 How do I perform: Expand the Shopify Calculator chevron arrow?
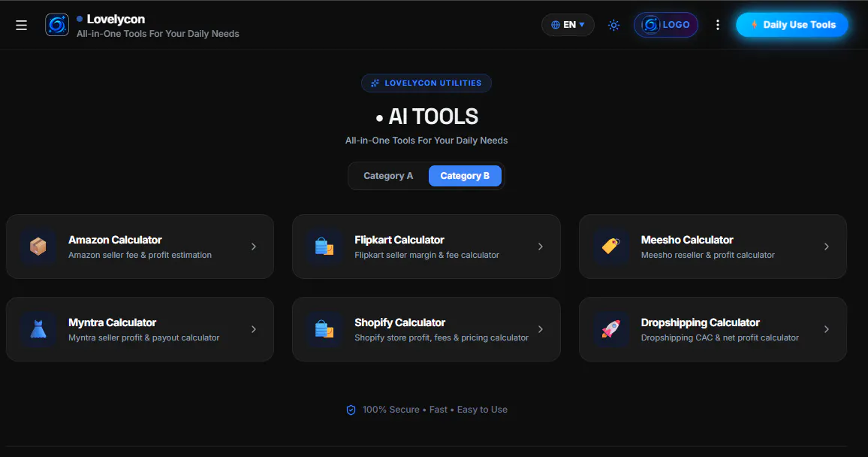541,329
